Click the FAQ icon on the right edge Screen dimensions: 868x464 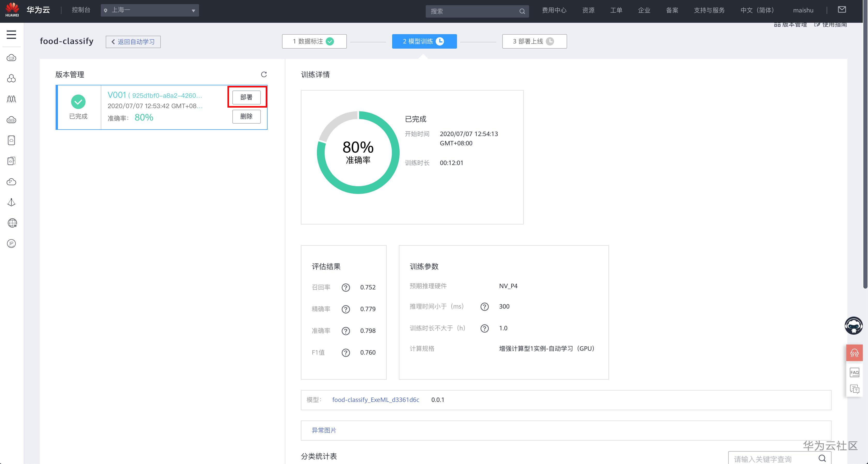coord(854,372)
